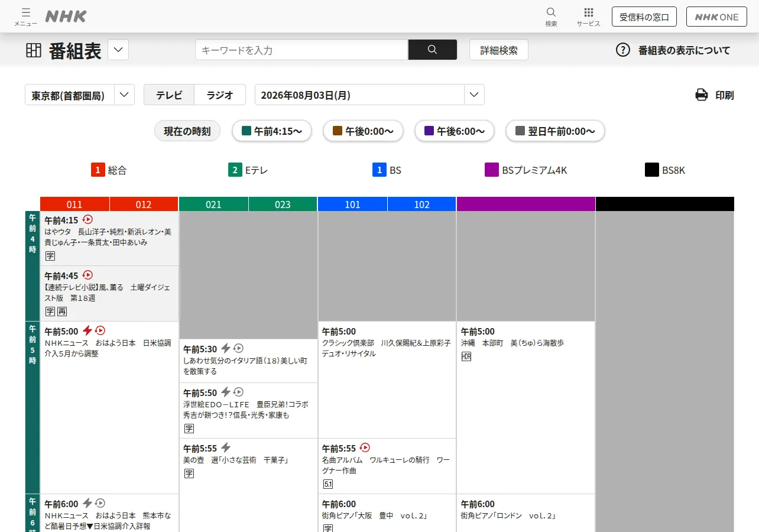
Task: Open クラシック倶楽部 program entry
Action: (387, 379)
